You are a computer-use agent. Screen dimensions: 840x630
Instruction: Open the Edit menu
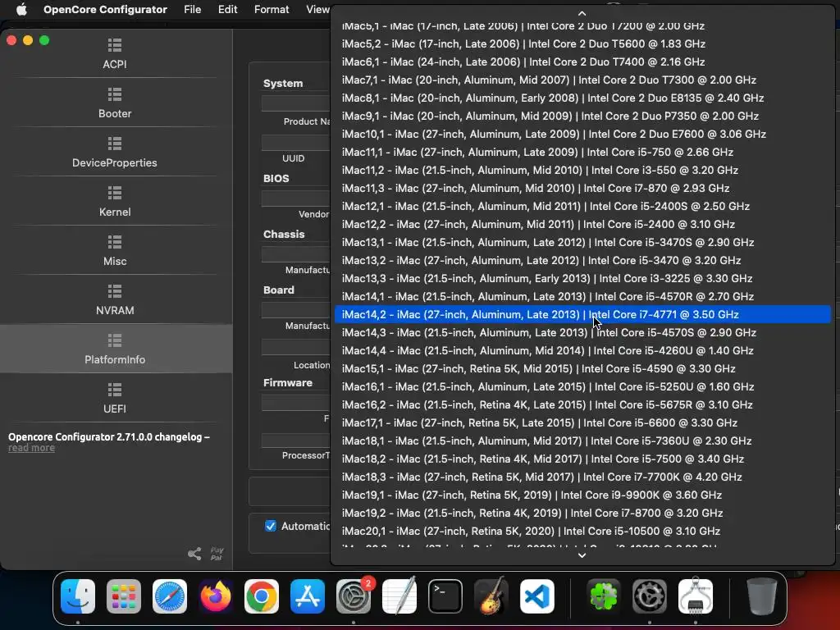pyautogui.click(x=228, y=10)
